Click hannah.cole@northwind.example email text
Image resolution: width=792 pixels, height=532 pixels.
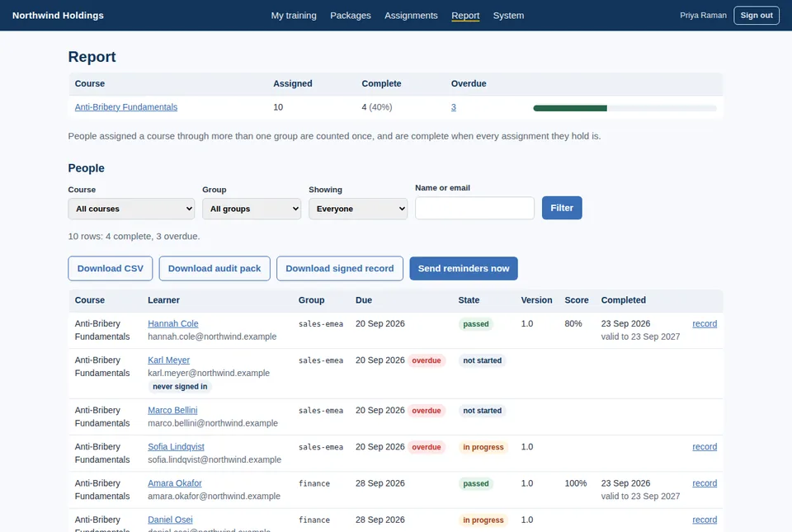212,337
